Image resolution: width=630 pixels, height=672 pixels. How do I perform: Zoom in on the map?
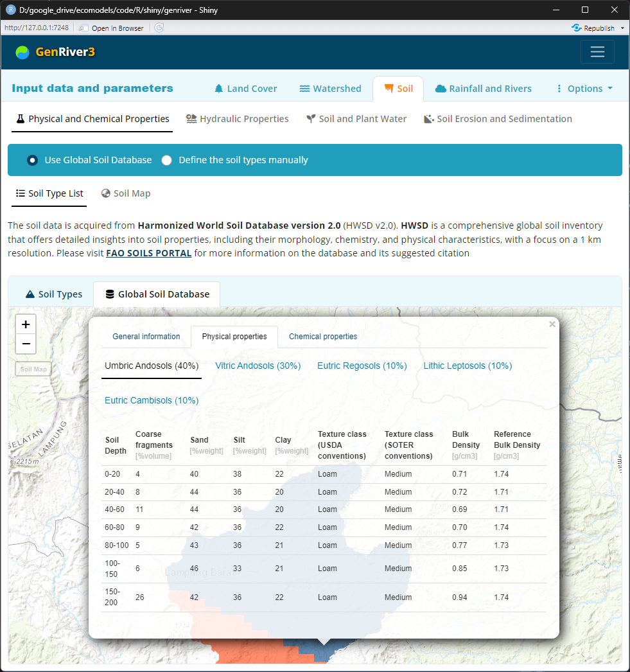point(26,324)
